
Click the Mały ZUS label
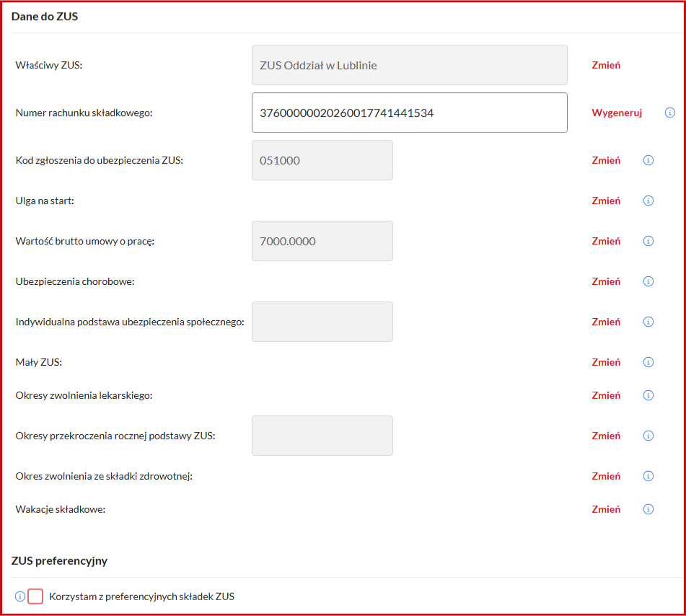39,362
